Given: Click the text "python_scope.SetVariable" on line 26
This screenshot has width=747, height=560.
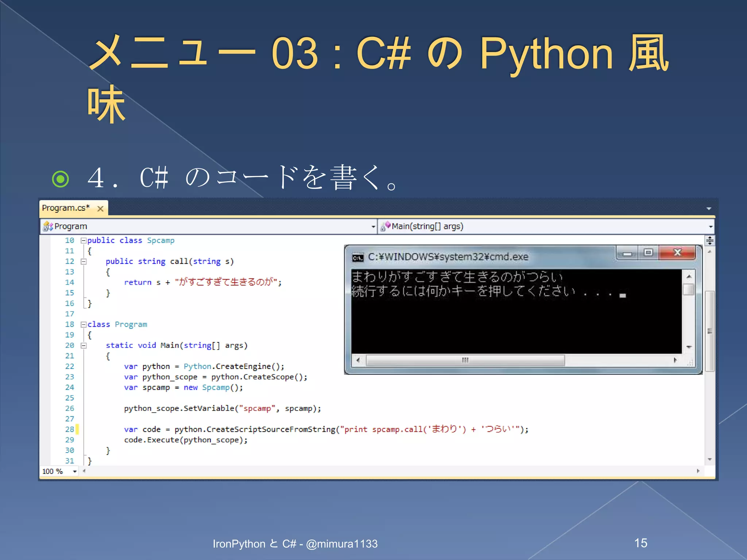Looking at the screenshot, I should pos(179,408).
